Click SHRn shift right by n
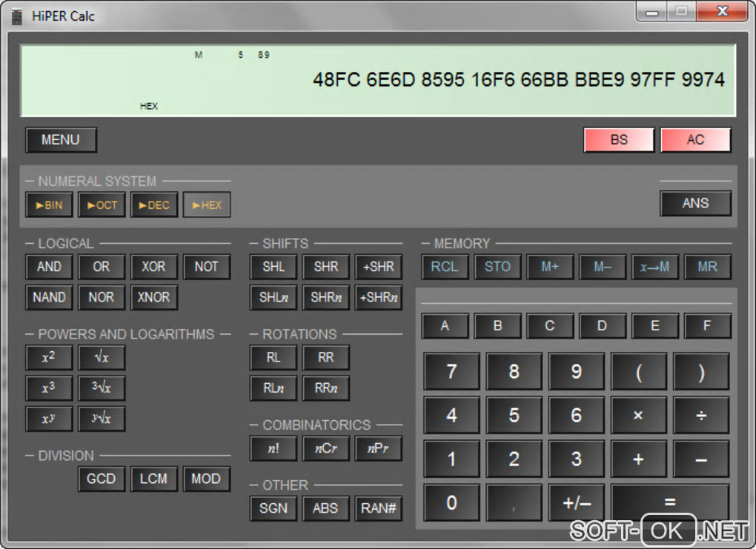 pyautogui.click(x=326, y=297)
